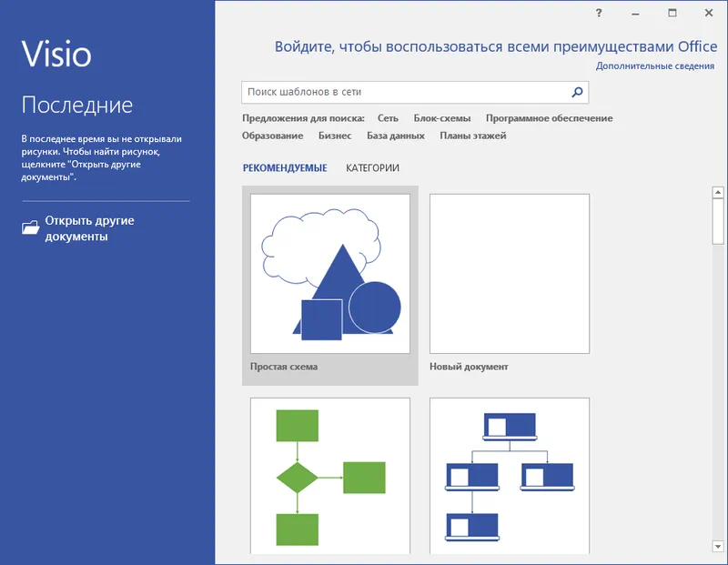Image resolution: width=728 pixels, height=565 pixels.
Task: Choose the green flowchart template thumbnail
Action: (330, 476)
